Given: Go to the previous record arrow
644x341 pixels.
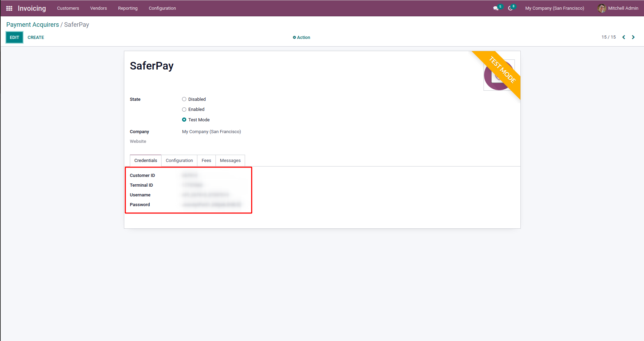Looking at the screenshot, I should coord(624,37).
